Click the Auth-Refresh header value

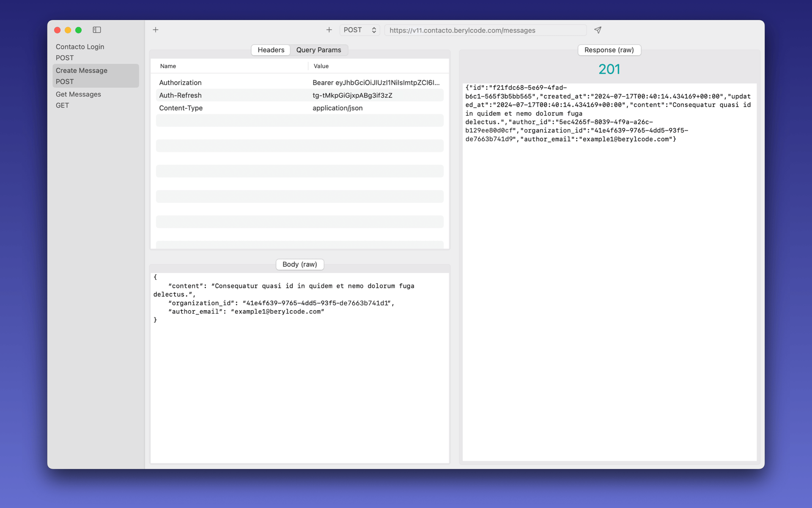tap(352, 95)
